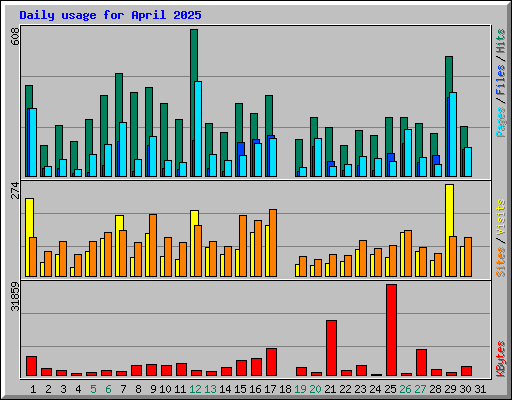Select the tallest red KBytes bar for day 25
512x400 pixels.
pos(391,330)
